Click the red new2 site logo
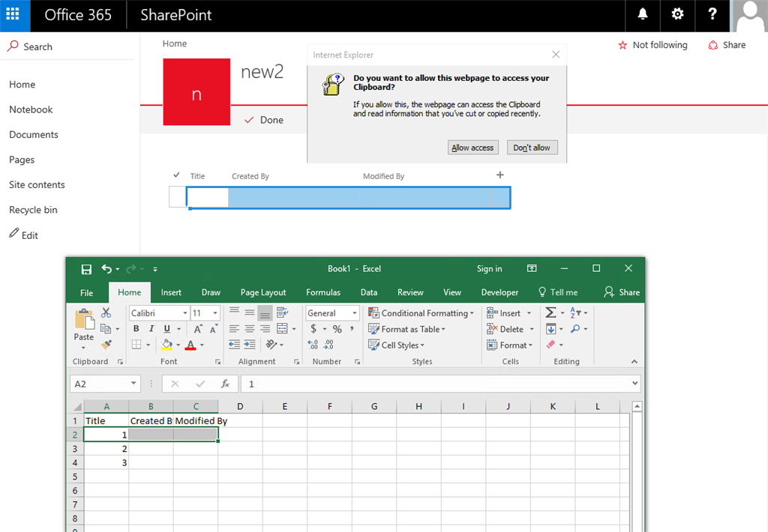This screenshot has height=532, width=768. pos(196,92)
